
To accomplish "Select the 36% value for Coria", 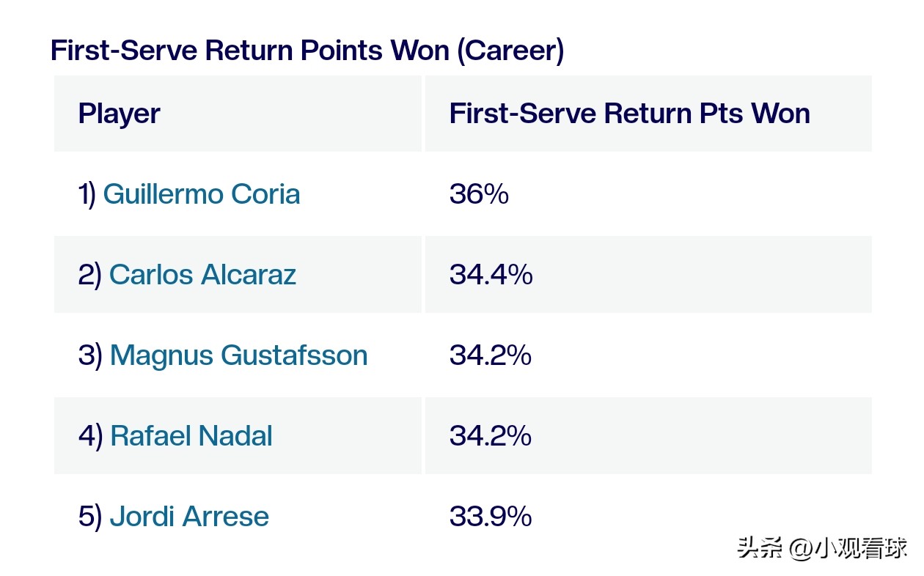I will click(479, 194).
